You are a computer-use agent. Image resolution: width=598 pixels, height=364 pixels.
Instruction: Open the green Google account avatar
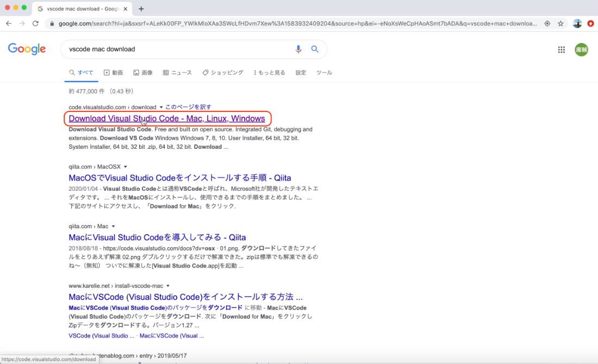[x=582, y=49]
